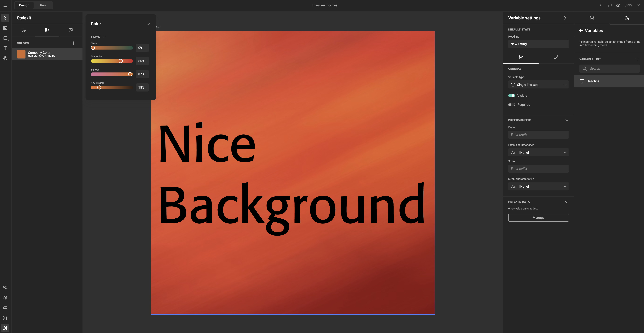Collapse the Private data section
The image size is (644, 333).
point(567,202)
